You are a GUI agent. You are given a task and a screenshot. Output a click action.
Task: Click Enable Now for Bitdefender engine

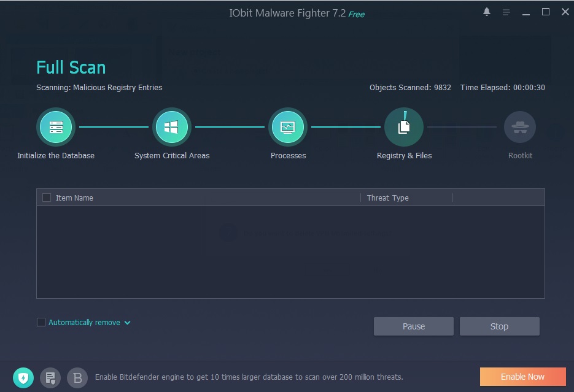523,377
